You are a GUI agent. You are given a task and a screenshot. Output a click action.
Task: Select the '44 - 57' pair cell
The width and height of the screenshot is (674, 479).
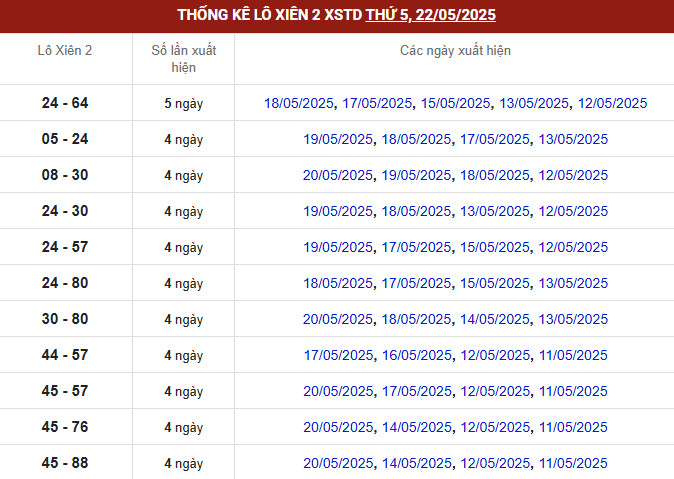65,355
